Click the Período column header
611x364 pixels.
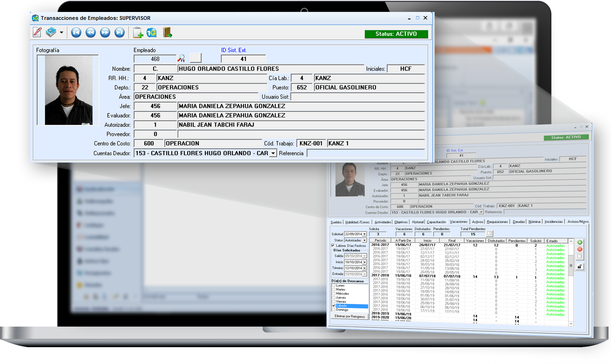[380, 241]
